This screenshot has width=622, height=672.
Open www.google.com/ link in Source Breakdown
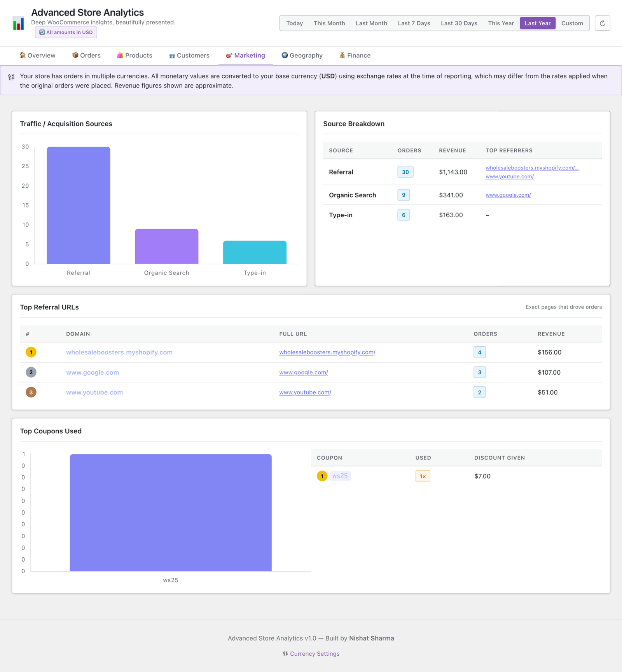point(508,195)
